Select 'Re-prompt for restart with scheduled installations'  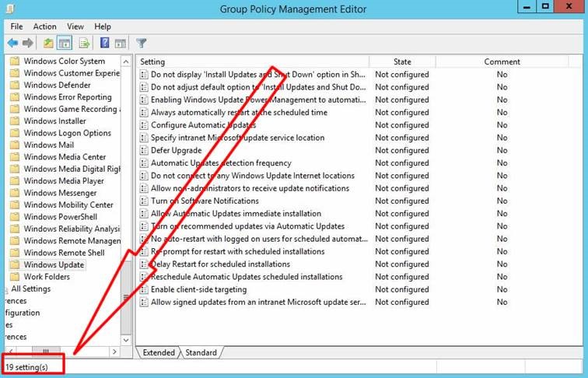click(237, 252)
